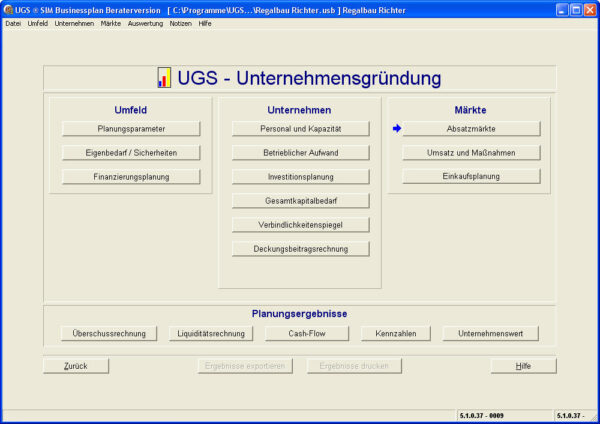Click the UGS - Unternehmensgründung title
Screen dimensions: 600x424
[309, 78]
